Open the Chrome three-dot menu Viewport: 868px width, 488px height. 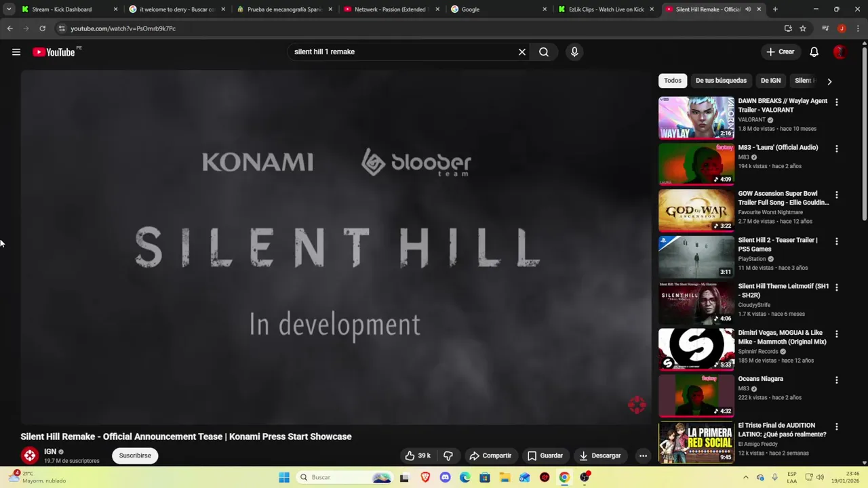[858, 28]
